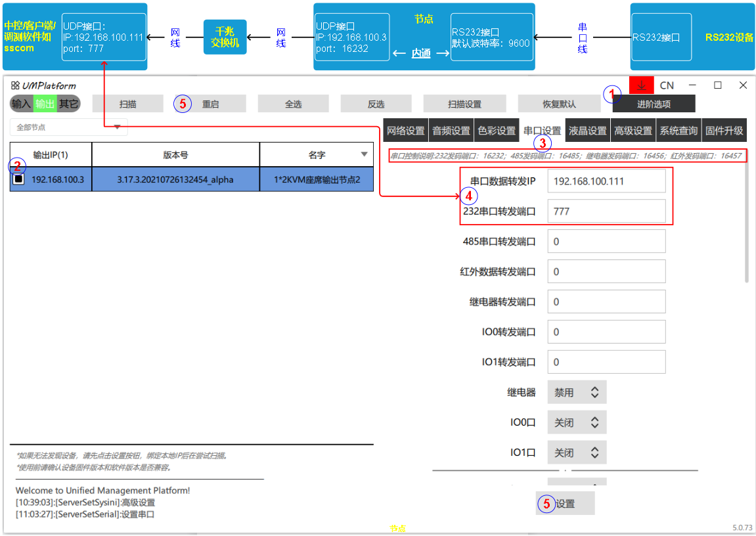The image size is (756, 536).
Task: Open the 全部节点 dropdown
Action: (x=68, y=127)
